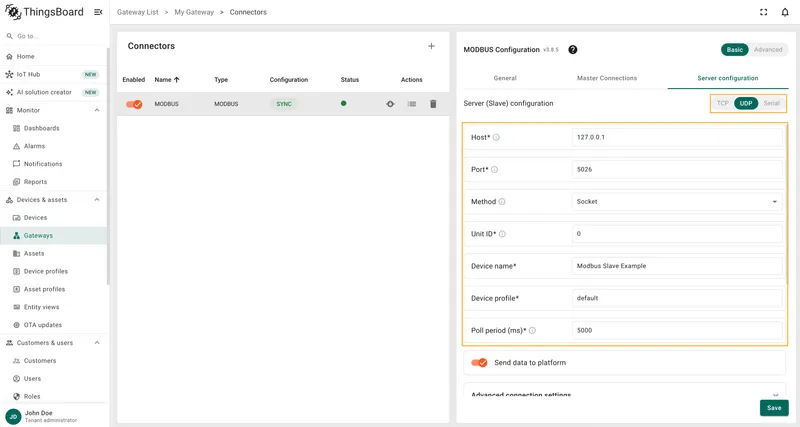Collapse the Monitor section
Viewport: 800px width, 427px height.
click(97, 110)
